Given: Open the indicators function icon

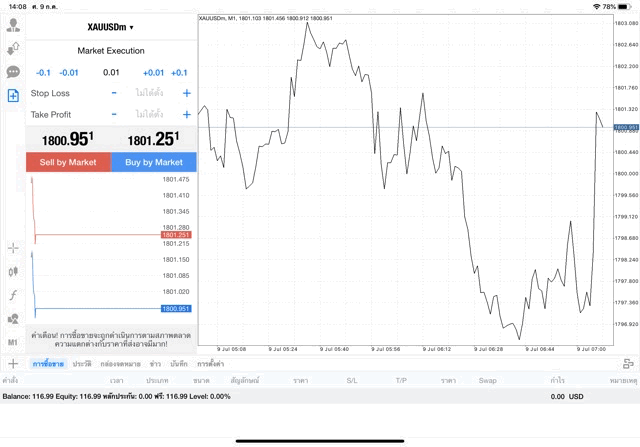Looking at the screenshot, I should pyautogui.click(x=13, y=295).
